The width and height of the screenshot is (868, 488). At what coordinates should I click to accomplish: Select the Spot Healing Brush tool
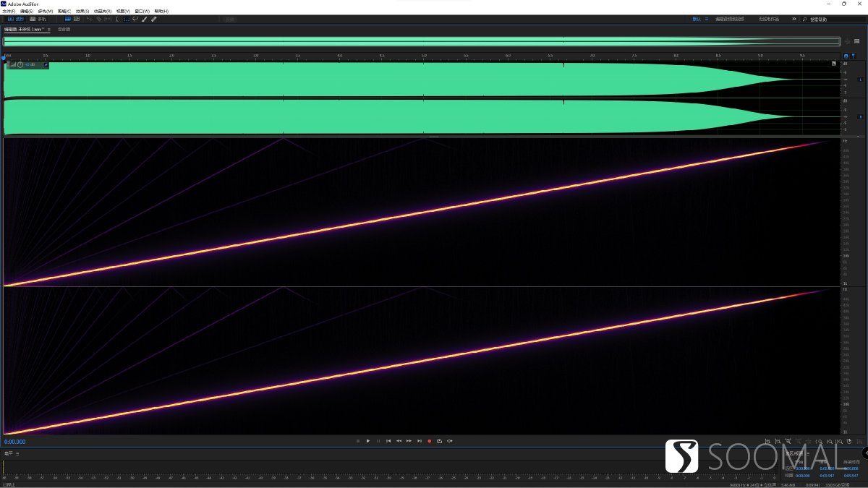click(153, 20)
